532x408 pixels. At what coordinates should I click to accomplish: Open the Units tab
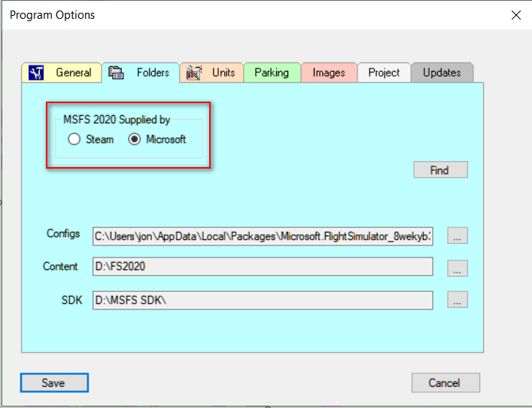tap(211, 72)
